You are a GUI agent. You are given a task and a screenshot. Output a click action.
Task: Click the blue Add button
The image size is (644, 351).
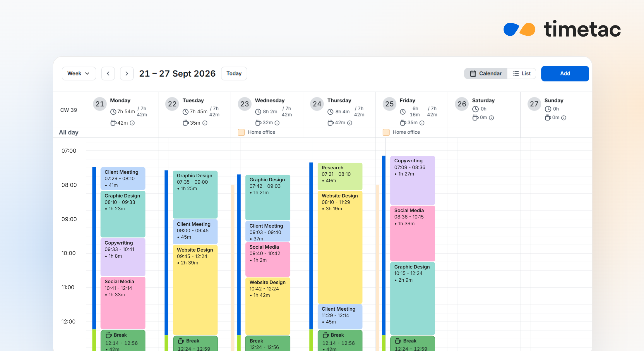(x=565, y=73)
